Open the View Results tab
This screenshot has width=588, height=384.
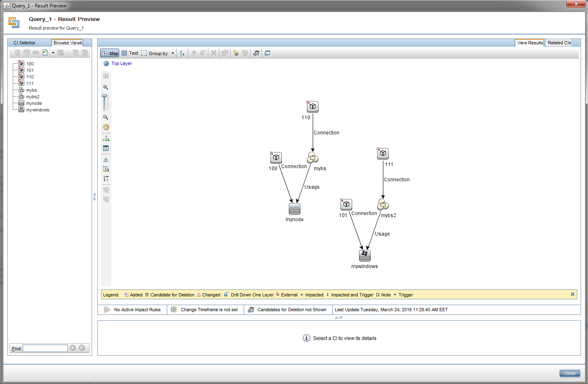pos(530,43)
